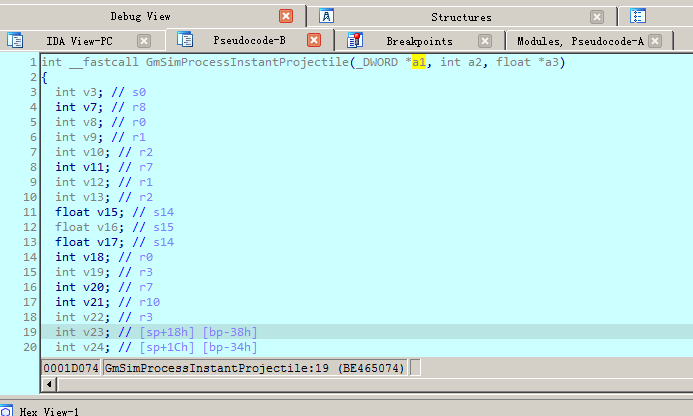Switch to the IDA View-PC tab
693x416 pixels.
[x=80, y=41]
